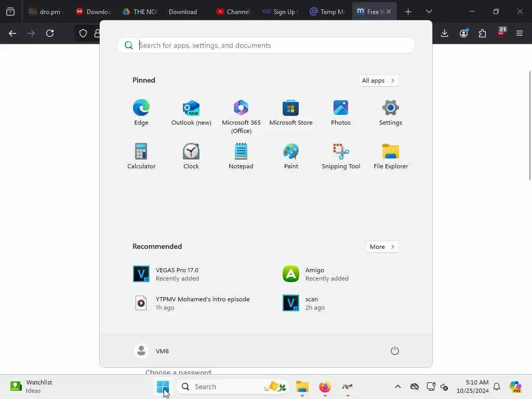Open the notifications bell
Image resolution: width=532 pixels, height=399 pixels.
pos(496,387)
